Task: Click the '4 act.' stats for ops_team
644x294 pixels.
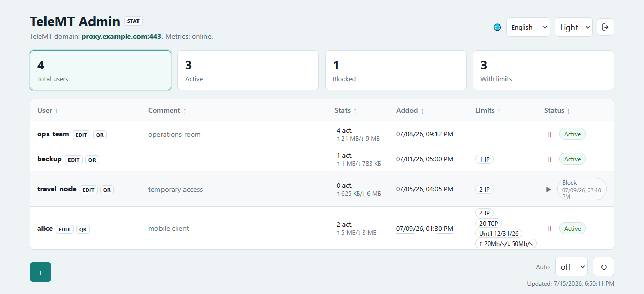Action: 344,130
